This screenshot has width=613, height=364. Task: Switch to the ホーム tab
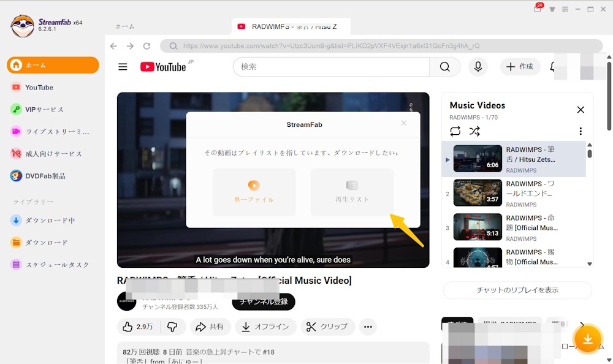coord(125,26)
